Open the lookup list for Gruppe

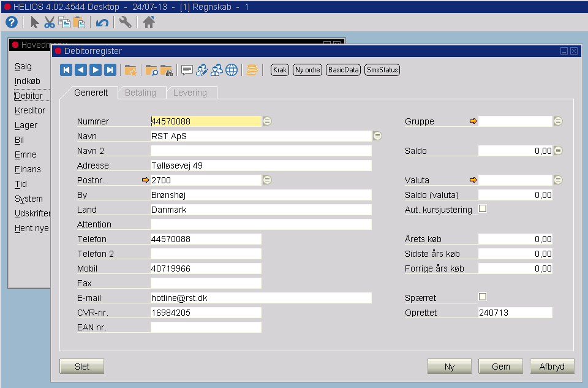click(558, 121)
